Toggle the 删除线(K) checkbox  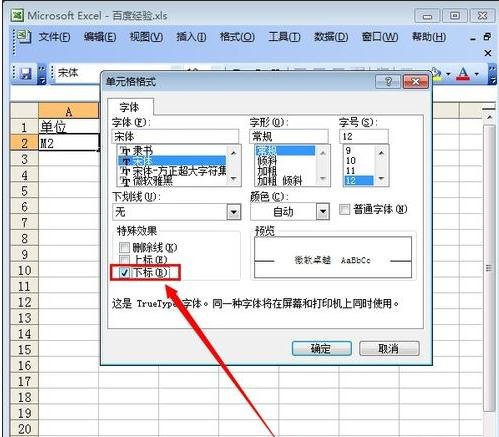click(124, 248)
